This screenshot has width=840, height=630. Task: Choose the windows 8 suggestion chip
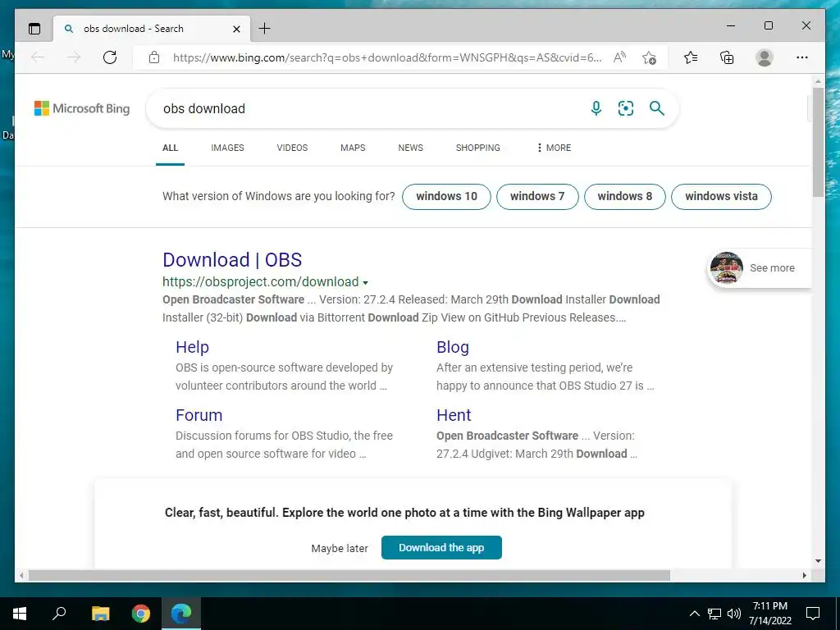624,197
